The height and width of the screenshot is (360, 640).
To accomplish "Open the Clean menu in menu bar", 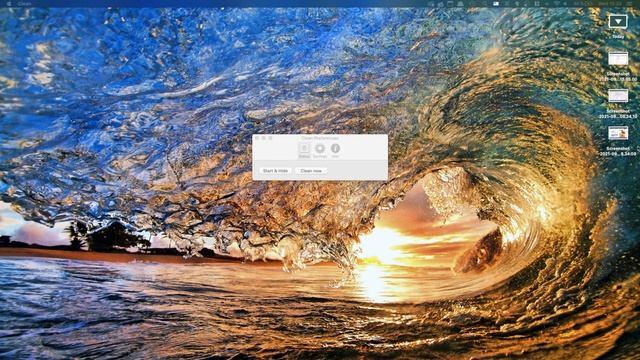I will pos(24,4).
